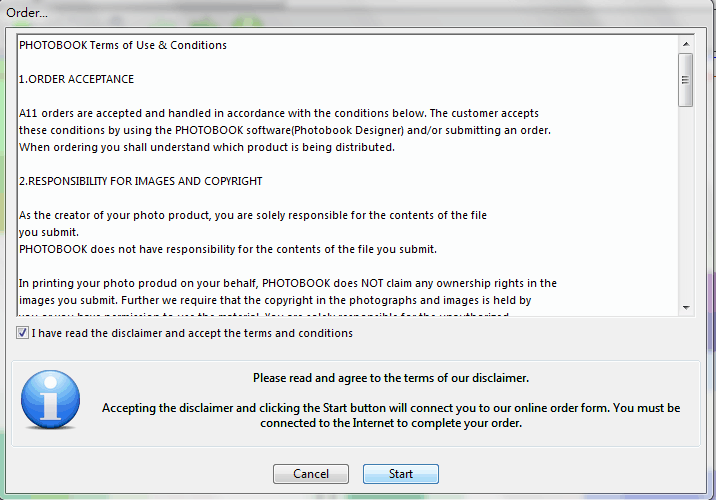Screen dimensions: 716x500
Task: Click the 'As the creator of your photo' line
Action: coord(253,216)
